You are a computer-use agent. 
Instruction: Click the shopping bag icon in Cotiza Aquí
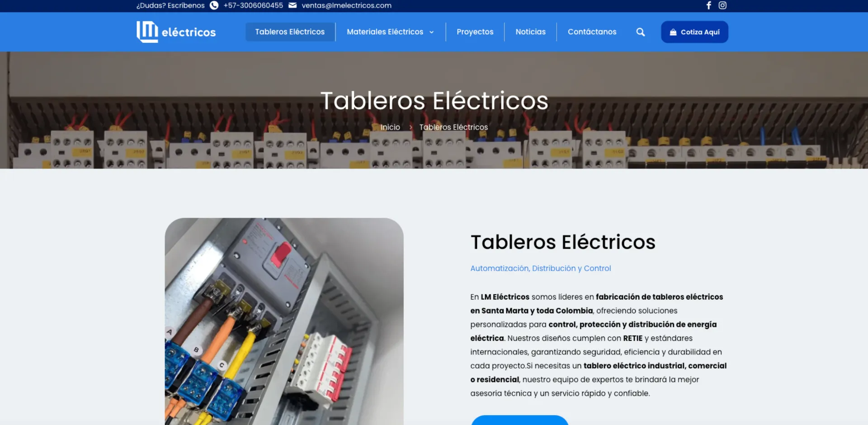point(673,32)
